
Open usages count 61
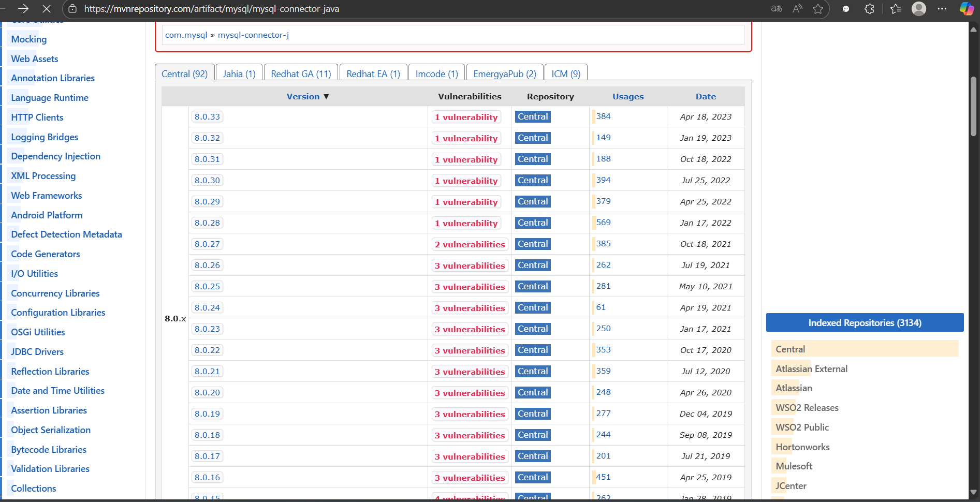[x=601, y=307]
